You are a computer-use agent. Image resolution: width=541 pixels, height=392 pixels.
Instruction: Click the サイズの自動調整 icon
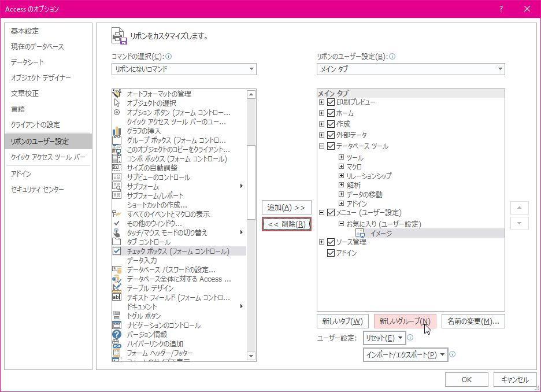(117, 168)
